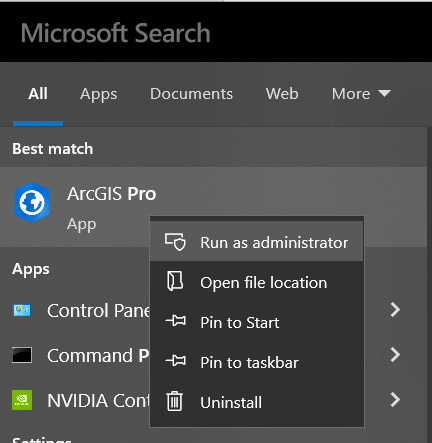Click the pin icon beside Pin to Start
432x443 pixels.
[x=176, y=321]
